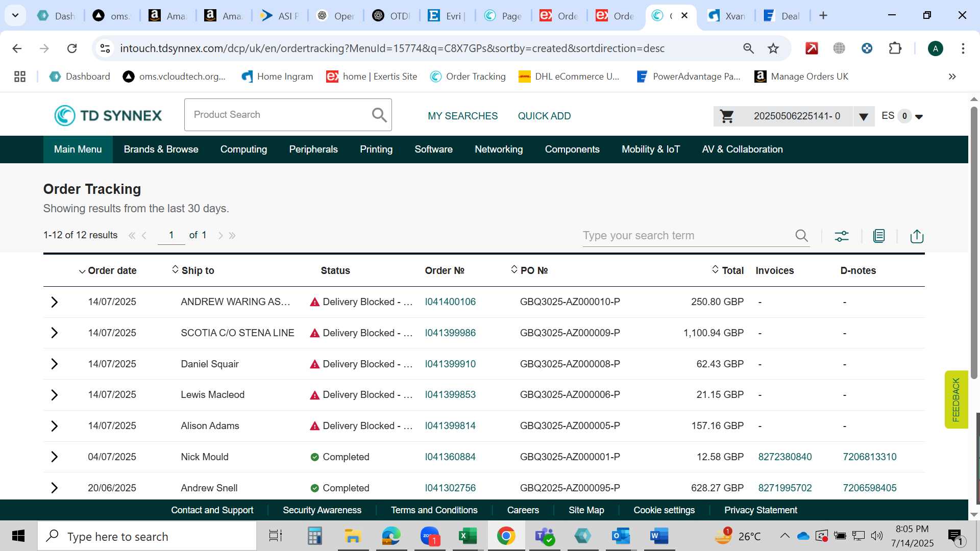Screen dimensions: 980x551
Task: Open a new browser tab
Action: (x=823, y=16)
